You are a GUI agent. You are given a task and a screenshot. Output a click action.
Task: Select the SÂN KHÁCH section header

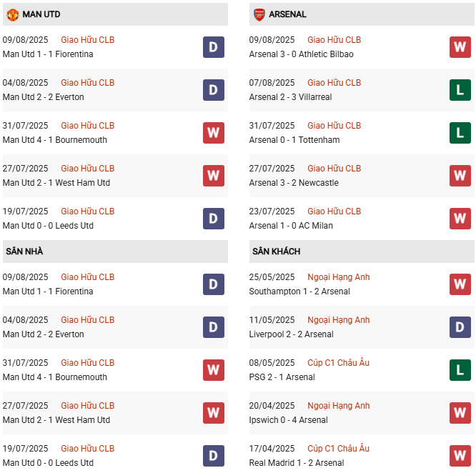[x=276, y=252]
